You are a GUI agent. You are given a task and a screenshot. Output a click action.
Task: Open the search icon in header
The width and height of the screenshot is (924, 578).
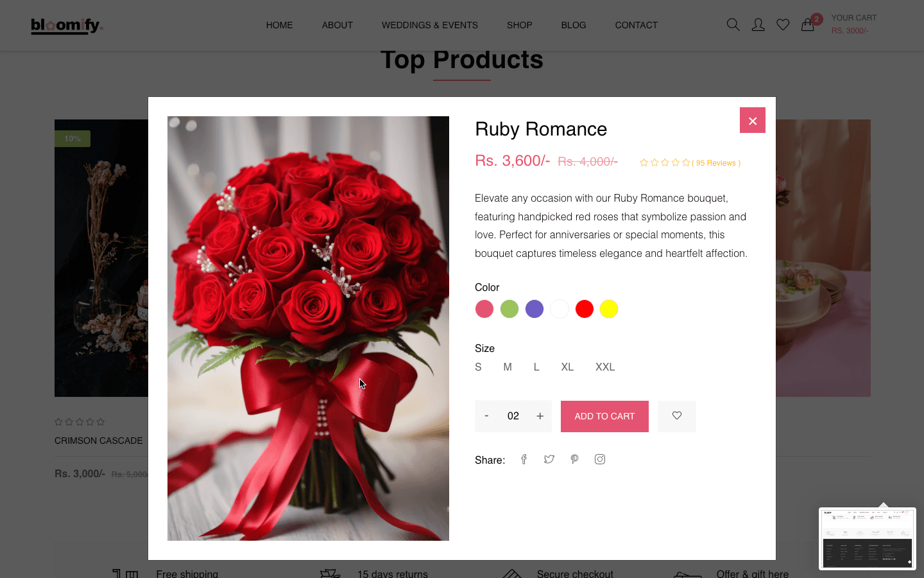(733, 25)
